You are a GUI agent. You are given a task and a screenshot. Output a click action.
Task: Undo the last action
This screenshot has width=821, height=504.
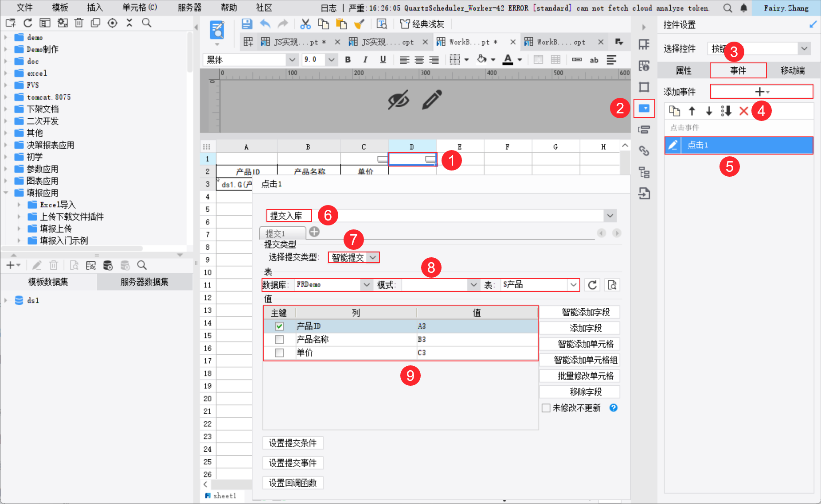(265, 24)
